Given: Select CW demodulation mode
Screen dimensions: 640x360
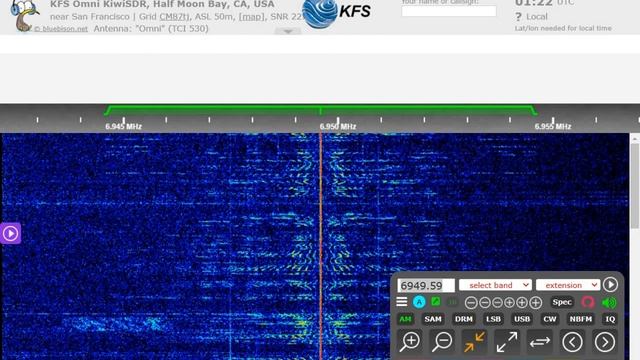Looking at the screenshot, I should pos(549,319).
